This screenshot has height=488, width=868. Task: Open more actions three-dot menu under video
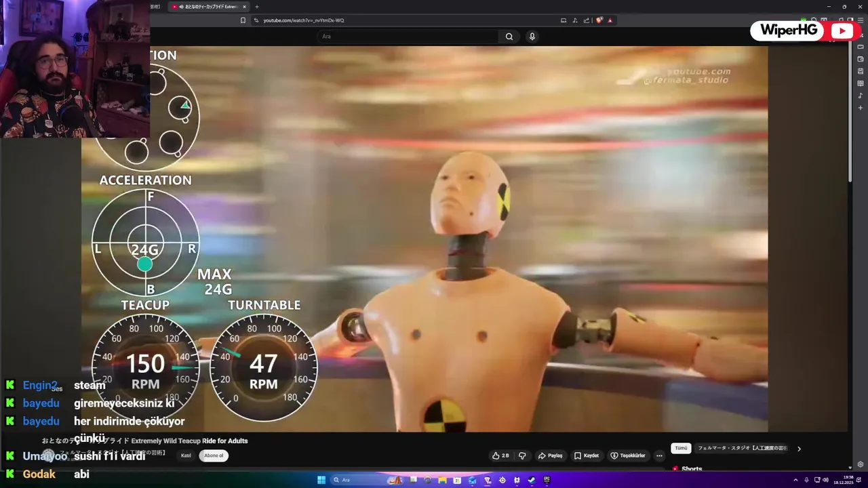coord(659,455)
